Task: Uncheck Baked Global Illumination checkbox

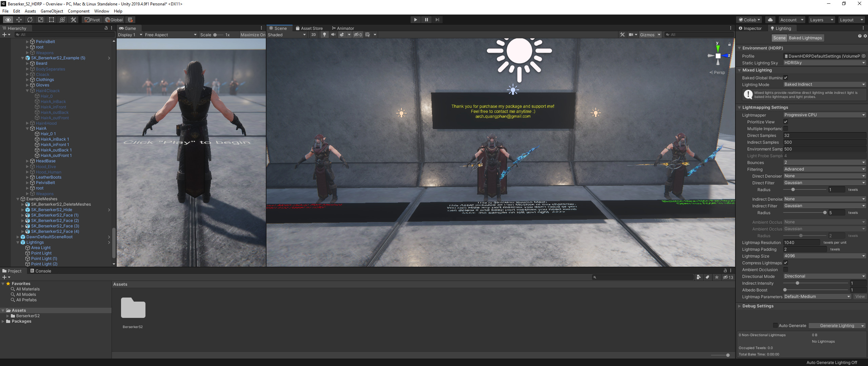Action: (x=786, y=78)
